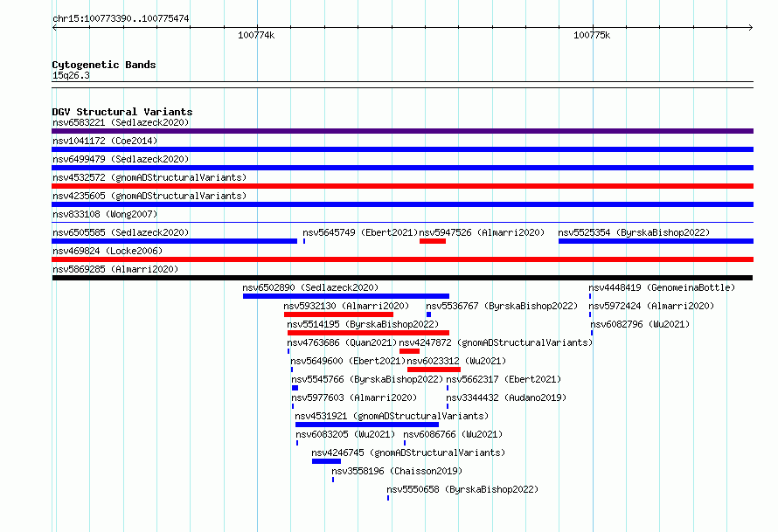The height and width of the screenshot is (532, 778).
Task: Select the red bar under nsv4247872
Action: 409,351
